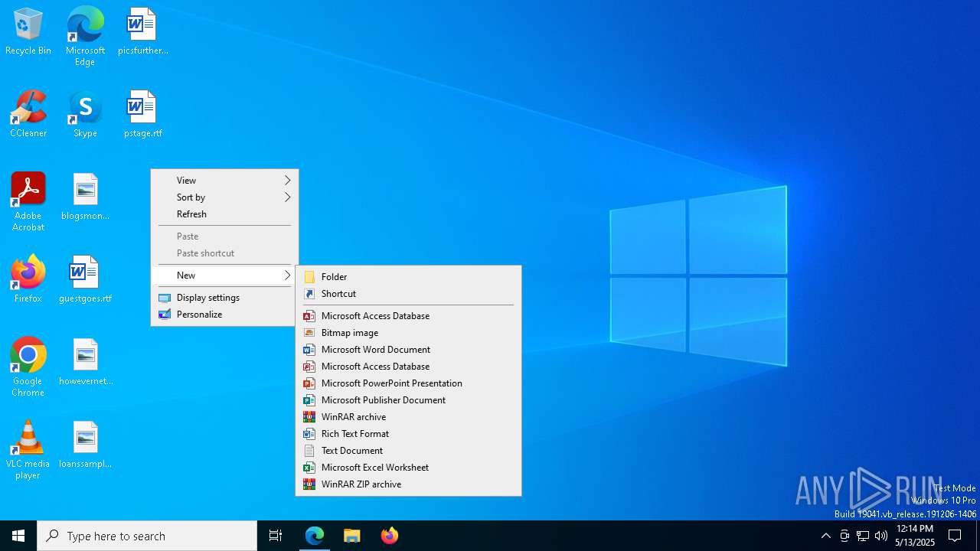Screen dimensions: 980x551
Task: Select the loanssampl image file icon
Action: (85, 445)
